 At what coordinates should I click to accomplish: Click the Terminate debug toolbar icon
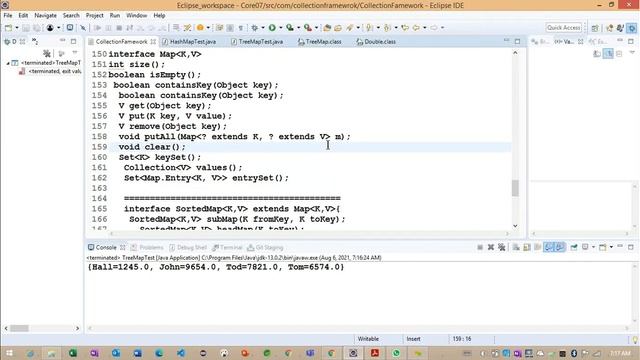(119, 28)
